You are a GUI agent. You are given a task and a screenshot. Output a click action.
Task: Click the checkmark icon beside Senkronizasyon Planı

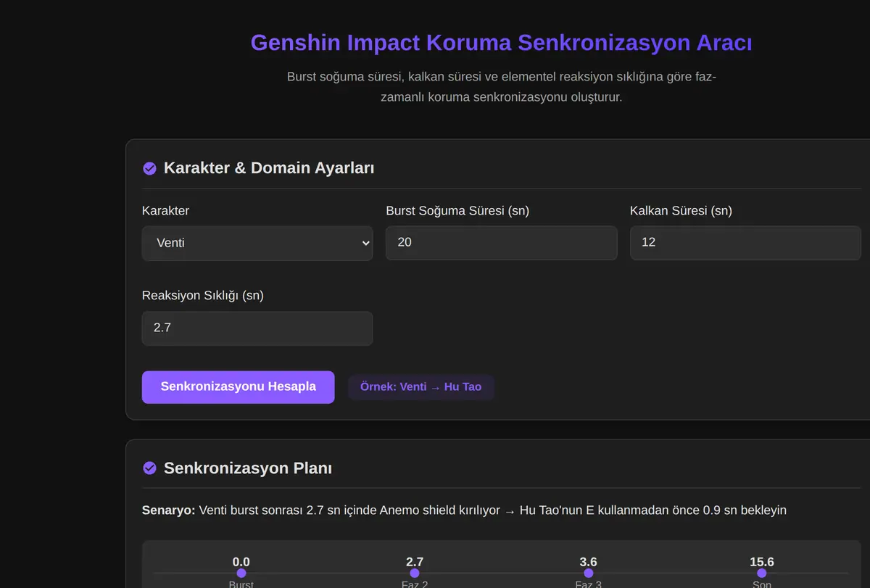click(x=149, y=468)
